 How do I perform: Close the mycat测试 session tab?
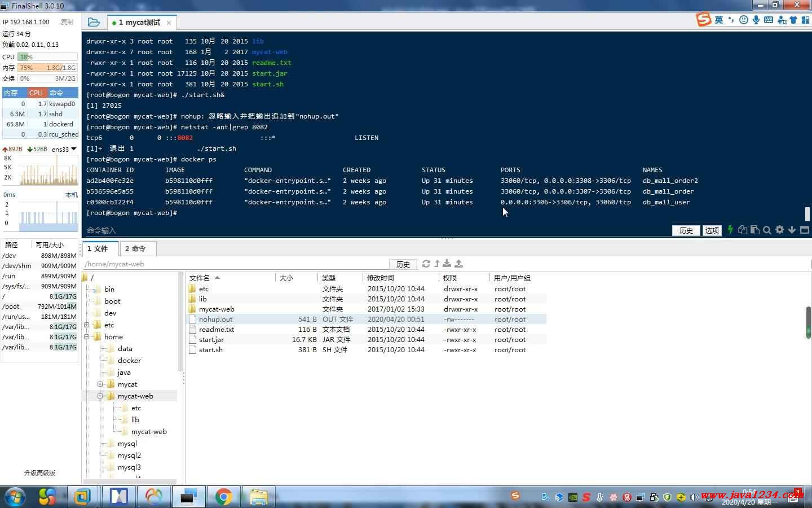point(168,23)
